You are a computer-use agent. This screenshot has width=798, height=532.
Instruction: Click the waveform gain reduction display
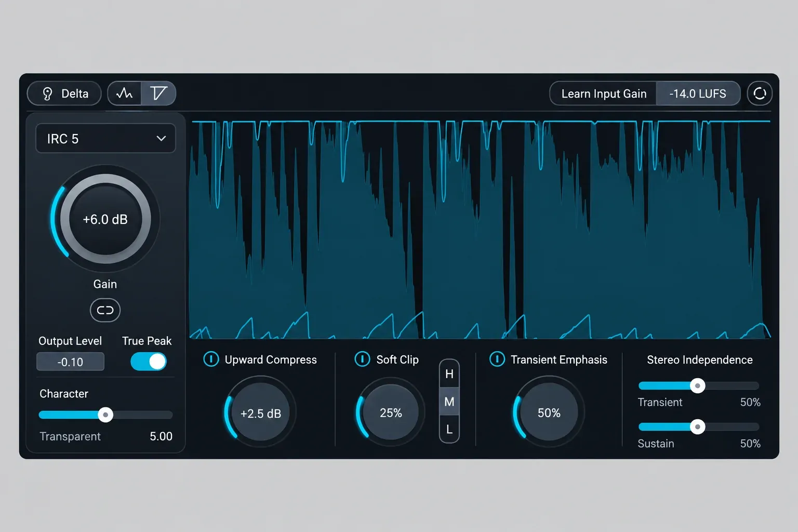coord(480,229)
